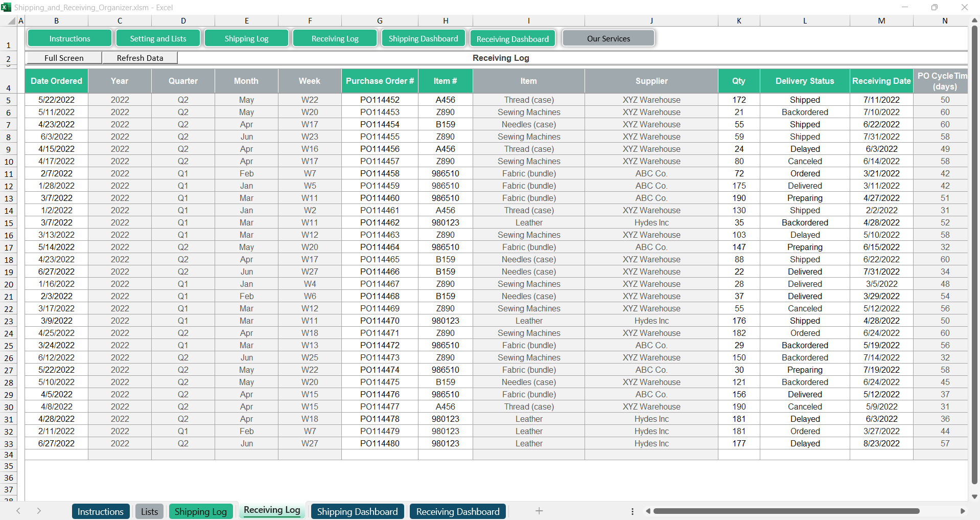This screenshot has width=980, height=520.
Task: Go to Setting and Lists navigation button
Action: (158, 38)
